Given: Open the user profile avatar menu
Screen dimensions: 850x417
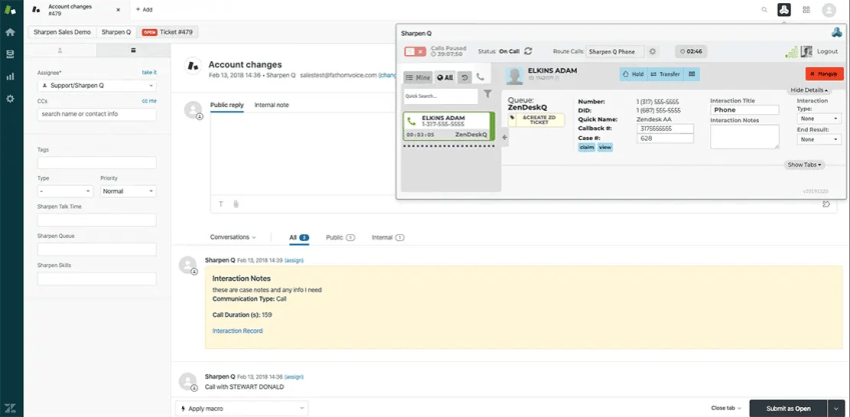Looking at the screenshot, I should pyautogui.click(x=829, y=9).
